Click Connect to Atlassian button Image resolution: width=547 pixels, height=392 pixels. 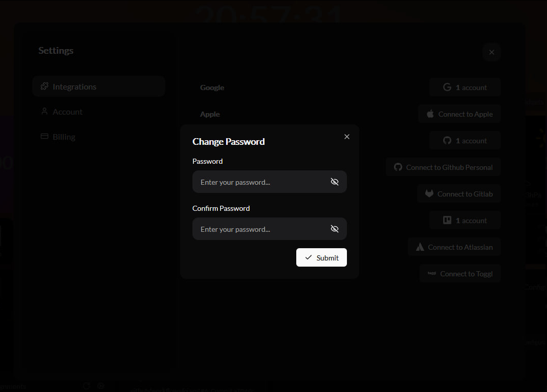point(454,247)
